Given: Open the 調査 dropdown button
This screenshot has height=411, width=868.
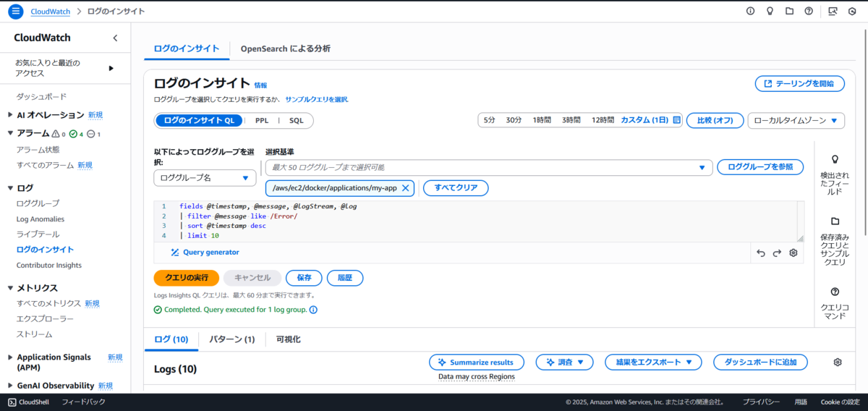Looking at the screenshot, I should coord(564,362).
